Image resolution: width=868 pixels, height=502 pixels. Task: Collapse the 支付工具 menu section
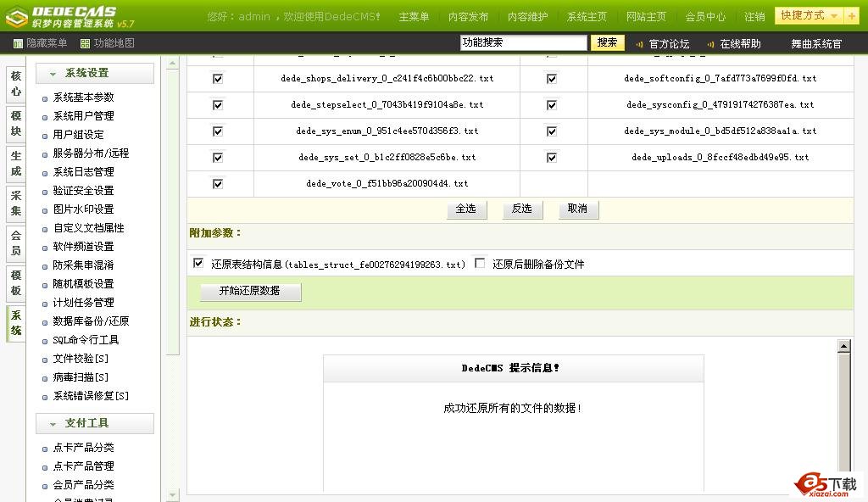(x=53, y=423)
